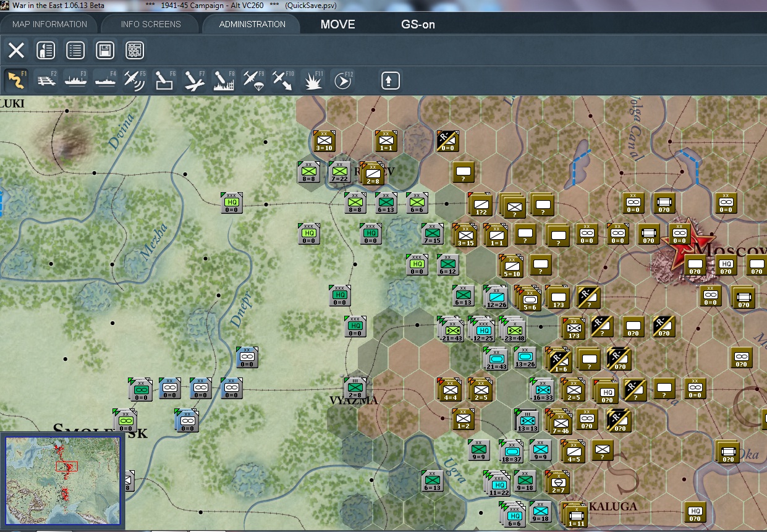Select the German HQ stack labeled 11=22
This screenshot has width=767, height=532.
click(498, 484)
